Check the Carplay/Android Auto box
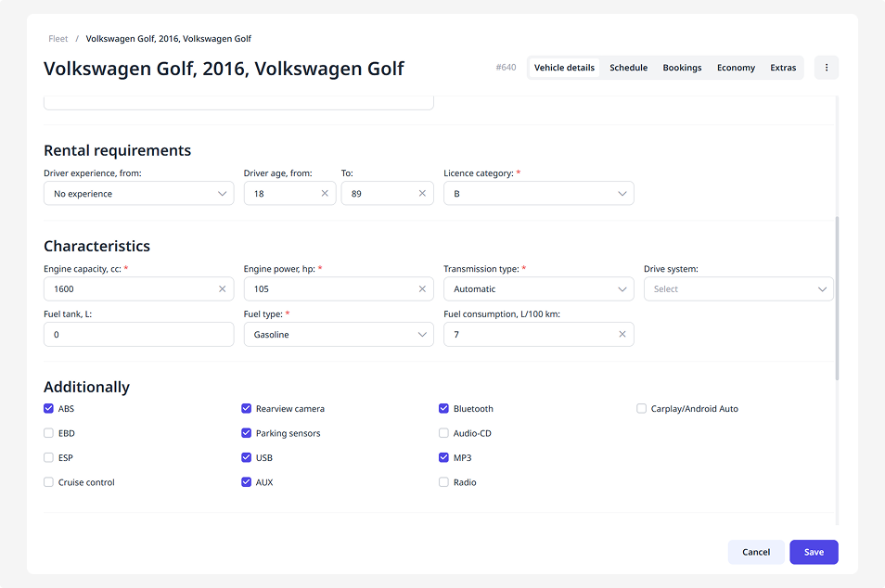The image size is (885, 588). 642,409
